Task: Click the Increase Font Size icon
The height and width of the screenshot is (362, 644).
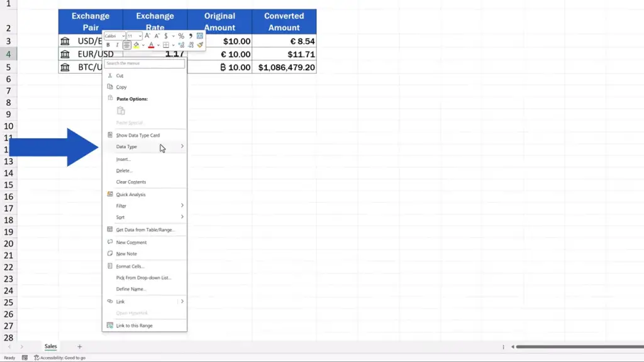Action: click(148, 36)
